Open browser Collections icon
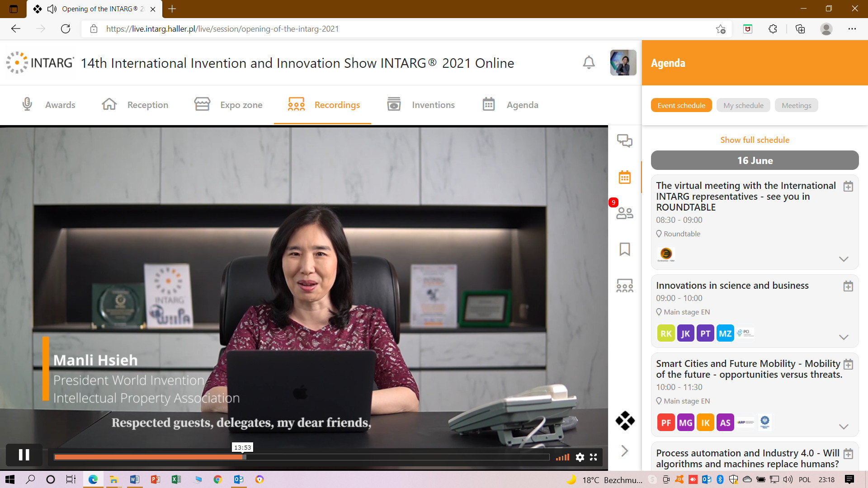The width and height of the screenshot is (868, 488). click(x=800, y=29)
